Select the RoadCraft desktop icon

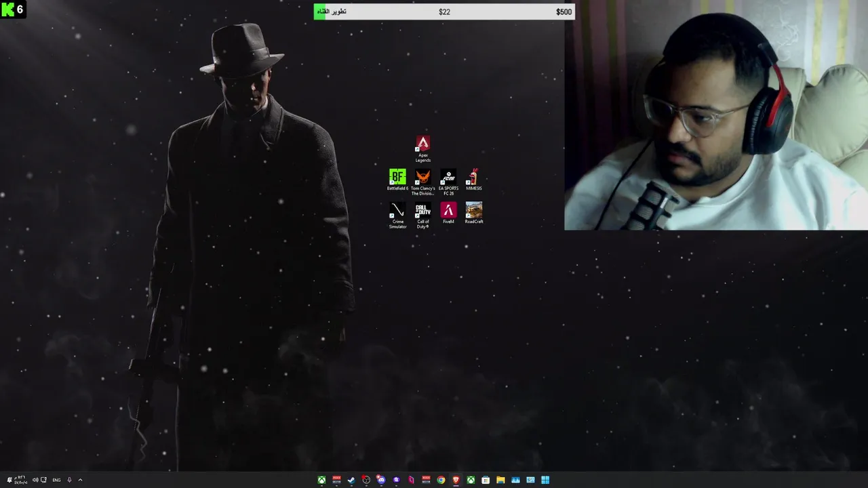tap(473, 213)
